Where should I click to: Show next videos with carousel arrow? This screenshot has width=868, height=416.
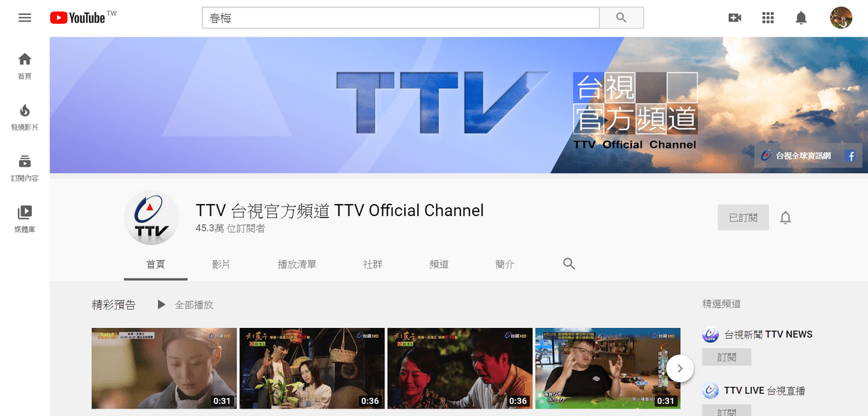(679, 369)
